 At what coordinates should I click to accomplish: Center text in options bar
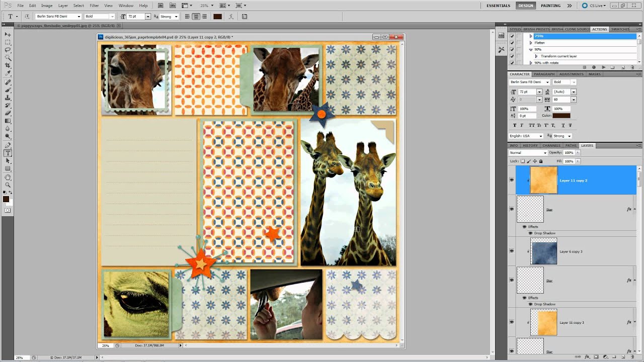[196, 17]
